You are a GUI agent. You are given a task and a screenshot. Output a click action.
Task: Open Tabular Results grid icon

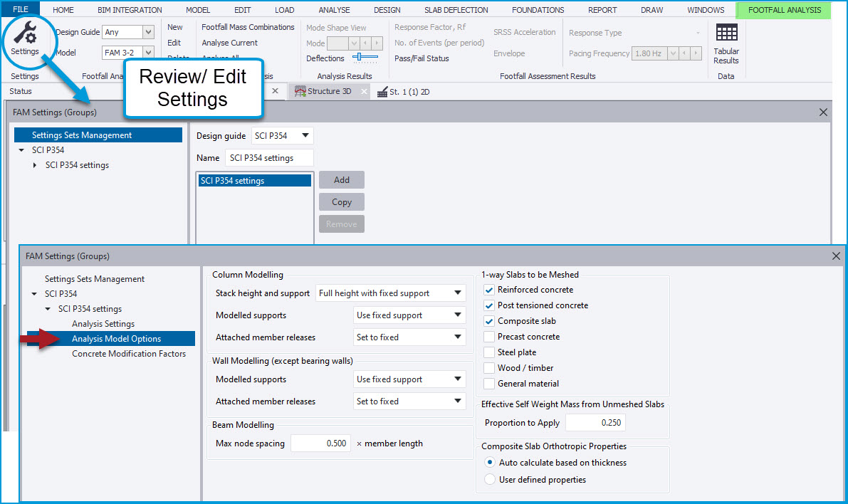click(x=726, y=33)
